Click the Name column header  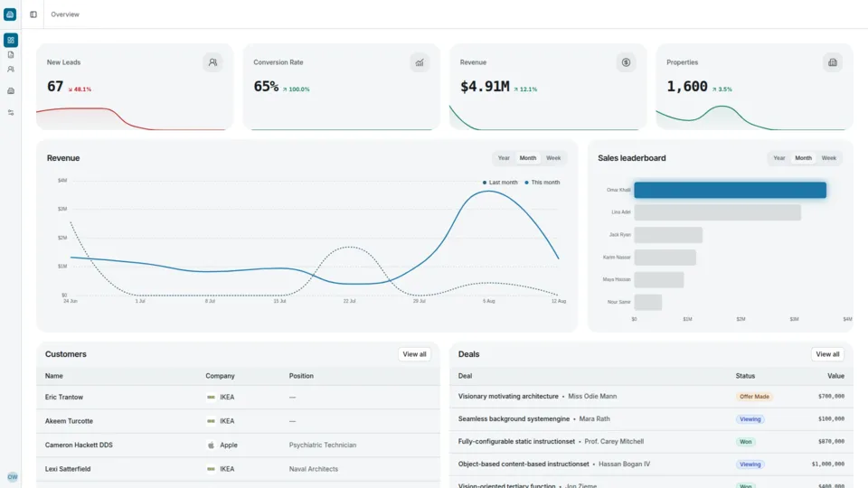(x=53, y=376)
